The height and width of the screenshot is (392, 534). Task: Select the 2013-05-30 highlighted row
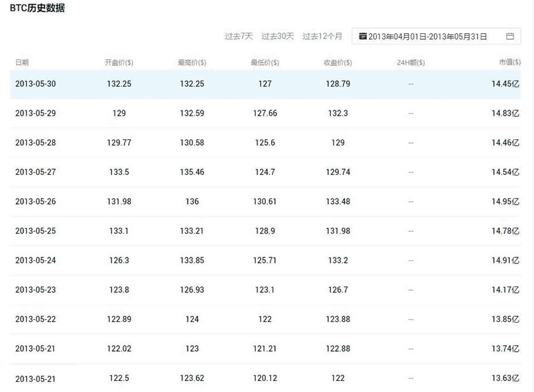coord(265,84)
